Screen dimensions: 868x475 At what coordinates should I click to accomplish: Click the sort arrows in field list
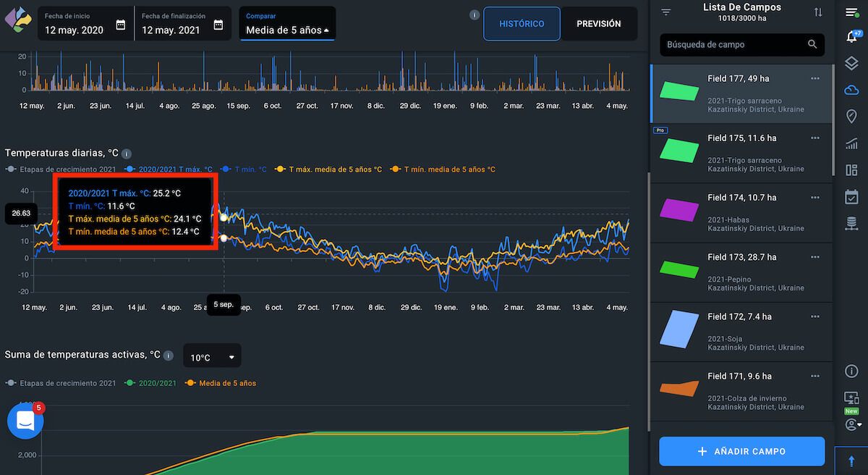click(x=818, y=12)
